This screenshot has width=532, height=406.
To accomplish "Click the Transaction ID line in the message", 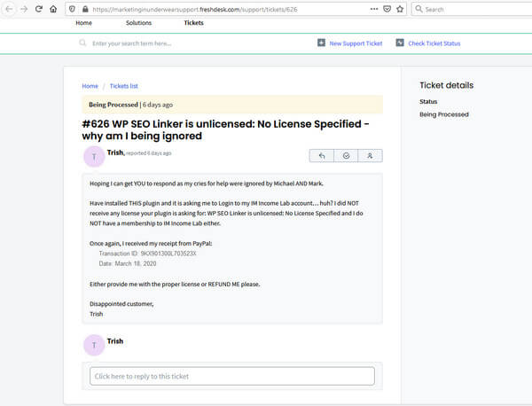I will (x=147, y=254).
